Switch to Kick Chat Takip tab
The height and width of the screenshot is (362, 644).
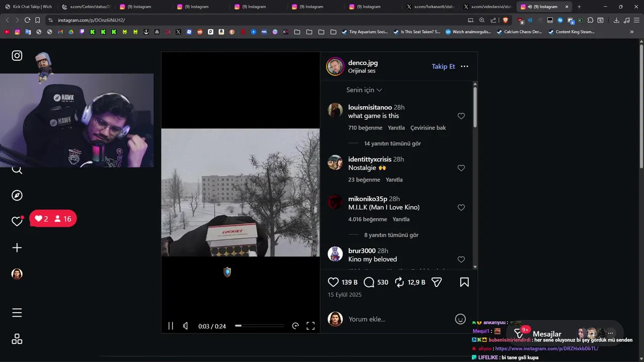click(29, 7)
